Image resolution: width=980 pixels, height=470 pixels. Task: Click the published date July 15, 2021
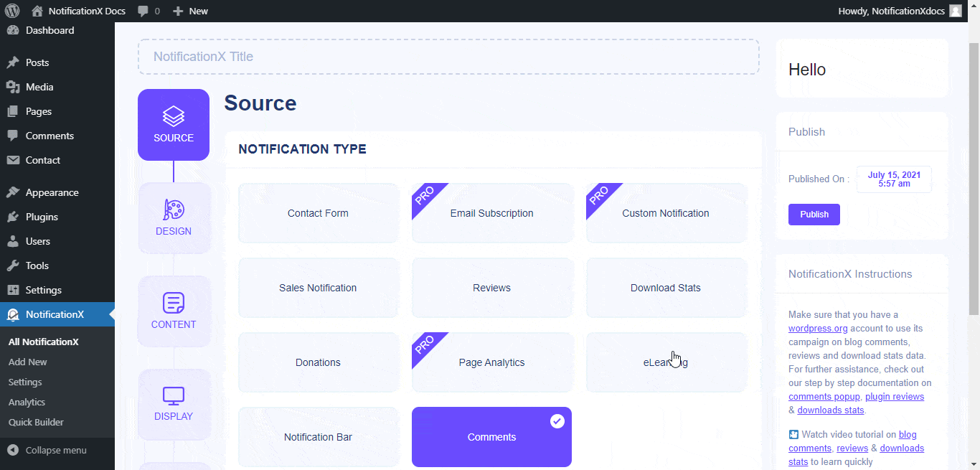894,179
